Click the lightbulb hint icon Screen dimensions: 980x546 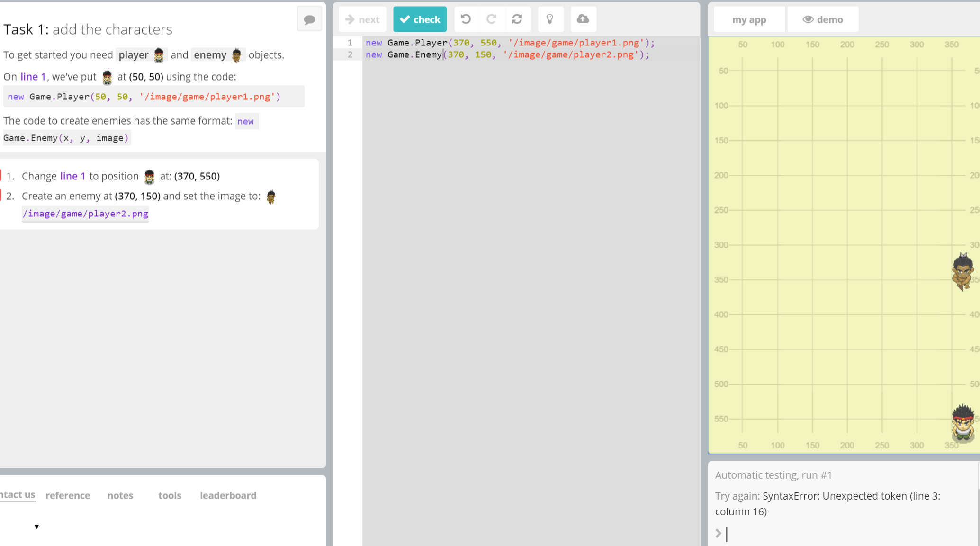tap(550, 19)
